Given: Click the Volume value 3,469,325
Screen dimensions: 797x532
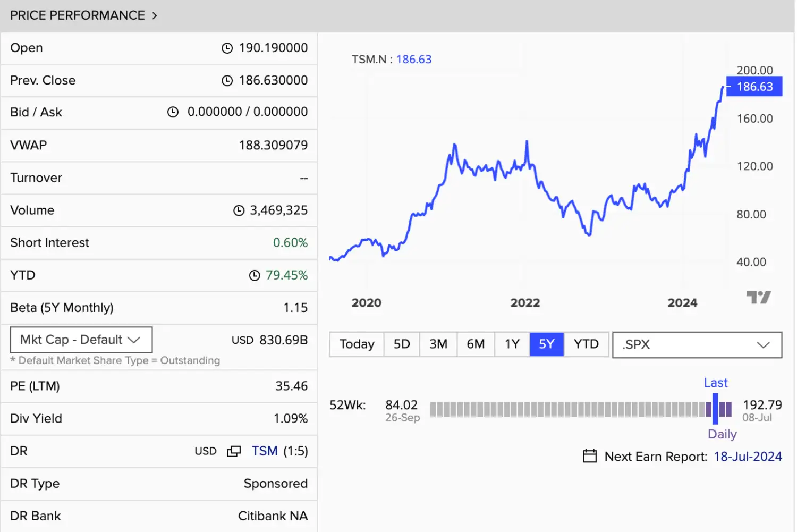Looking at the screenshot, I should tap(279, 210).
